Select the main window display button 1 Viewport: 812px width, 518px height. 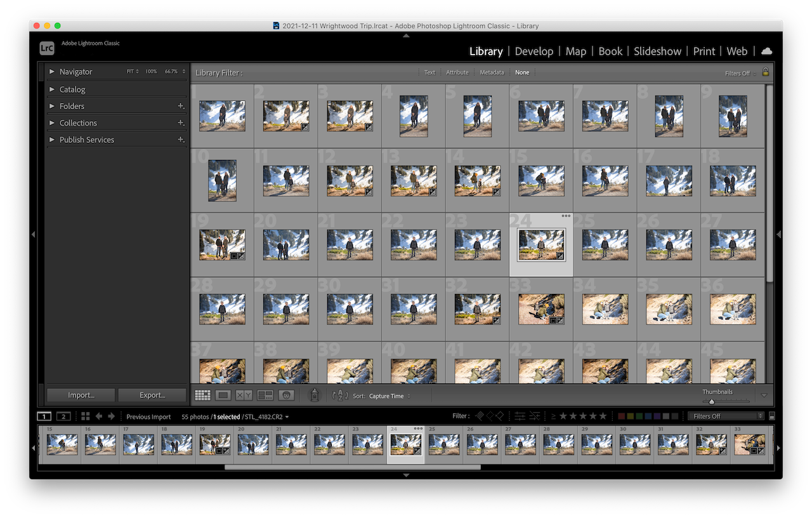[44, 416]
